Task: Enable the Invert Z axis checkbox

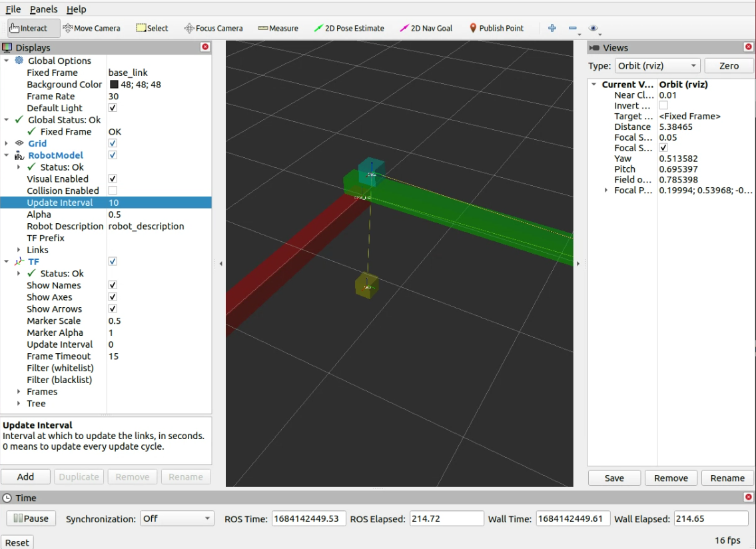Action: tap(663, 105)
